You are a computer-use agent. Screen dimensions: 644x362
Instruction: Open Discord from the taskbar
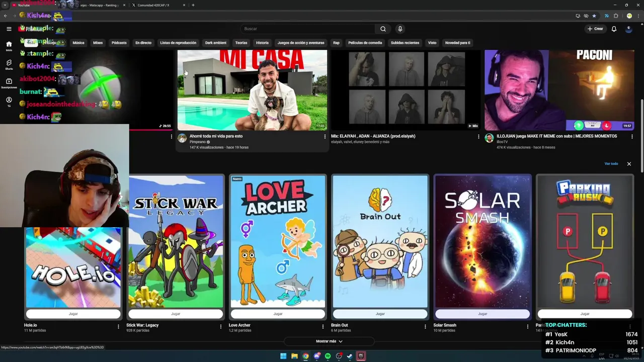[x=316, y=356]
